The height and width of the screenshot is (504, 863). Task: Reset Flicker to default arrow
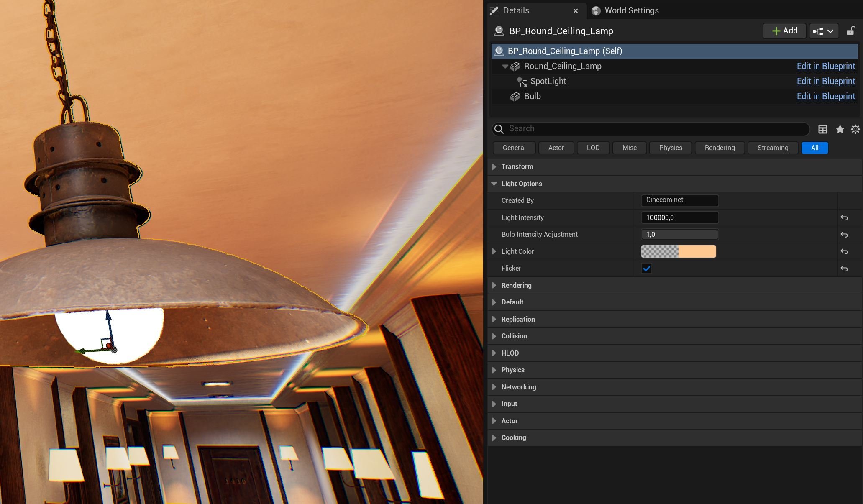point(844,269)
